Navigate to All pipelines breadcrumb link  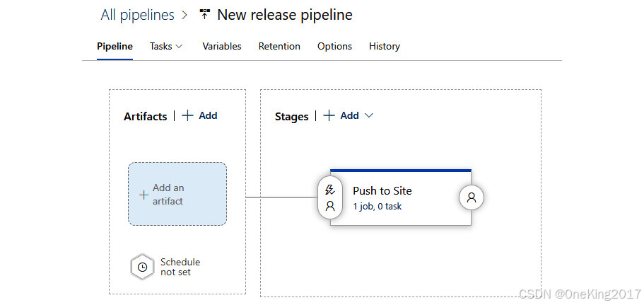pos(136,15)
